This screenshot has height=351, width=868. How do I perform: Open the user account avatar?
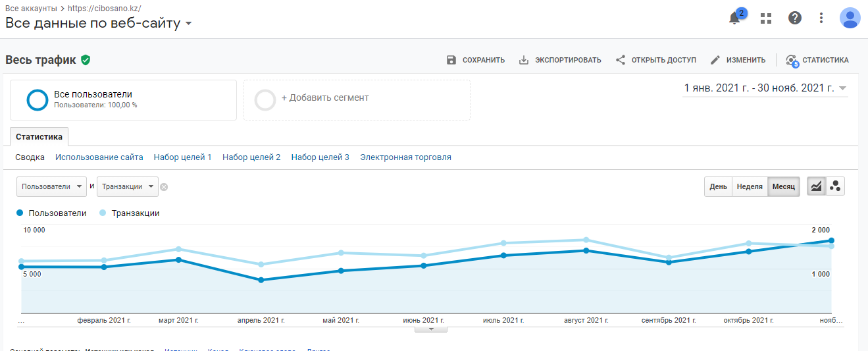point(850,18)
